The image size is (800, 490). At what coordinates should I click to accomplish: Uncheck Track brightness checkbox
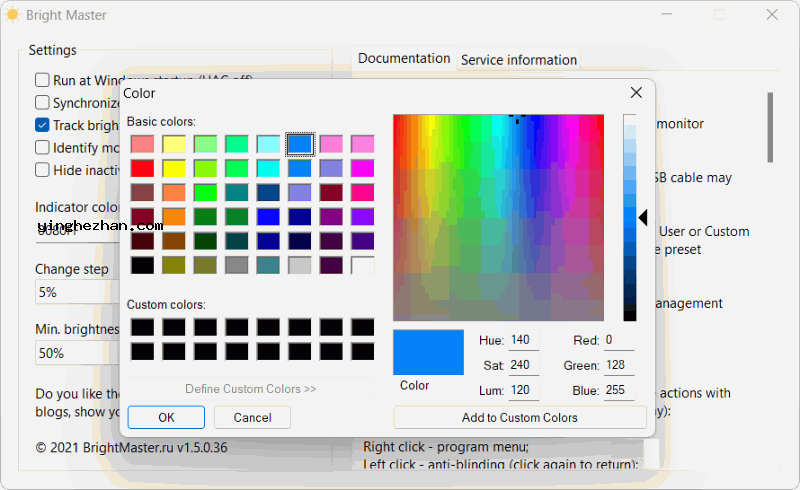pyautogui.click(x=42, y=125)
